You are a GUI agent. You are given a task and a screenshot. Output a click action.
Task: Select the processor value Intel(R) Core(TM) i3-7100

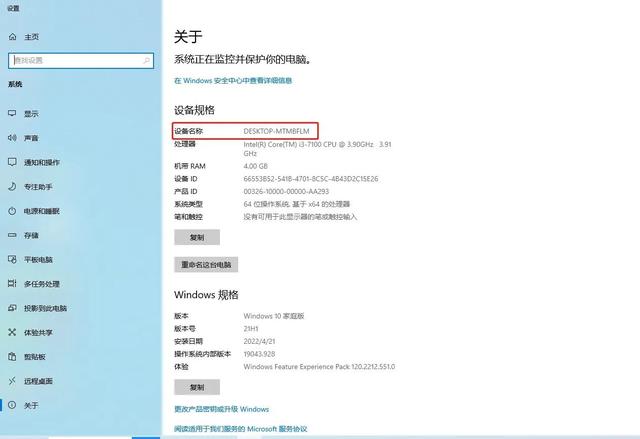(318, 149)
